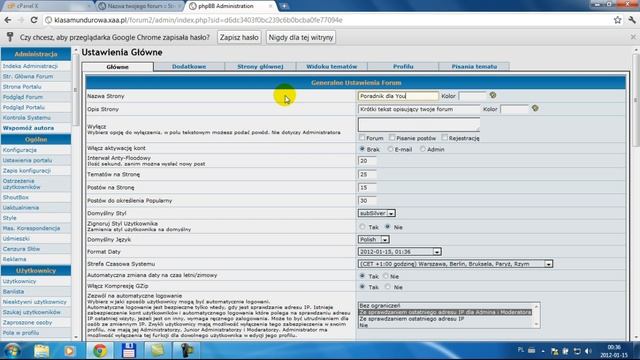Image resolution: width=640 pixels, height=360 pixels.
Task: Switch to Dodatkowe settings tab
Action: pyautogui.click(x=189, y=67)
